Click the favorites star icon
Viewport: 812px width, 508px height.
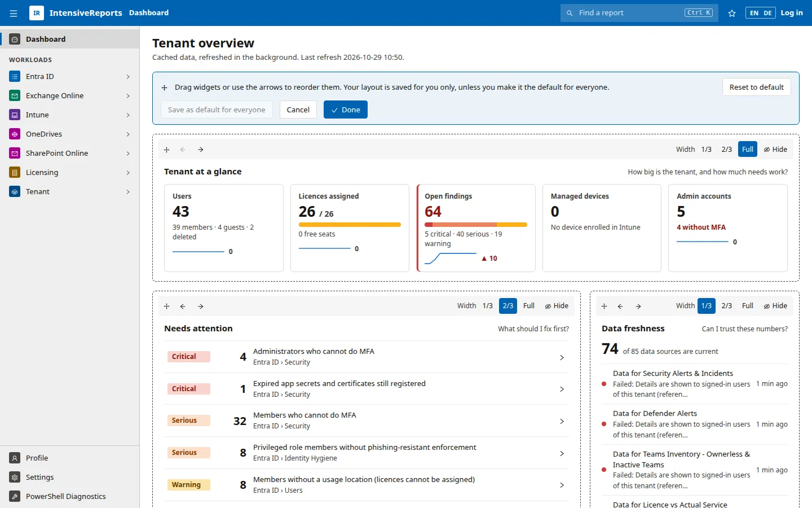coord(732,13)
